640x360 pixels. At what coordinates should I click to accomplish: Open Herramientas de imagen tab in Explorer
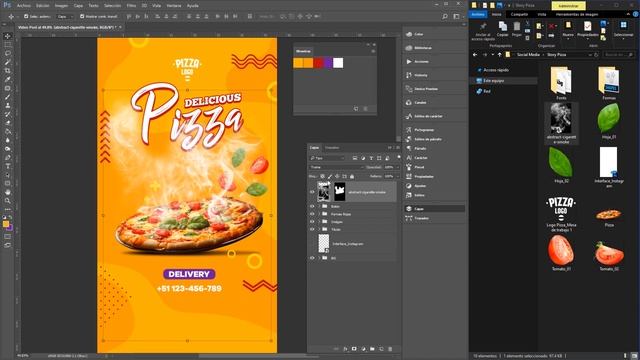click(x=577, y=14)
